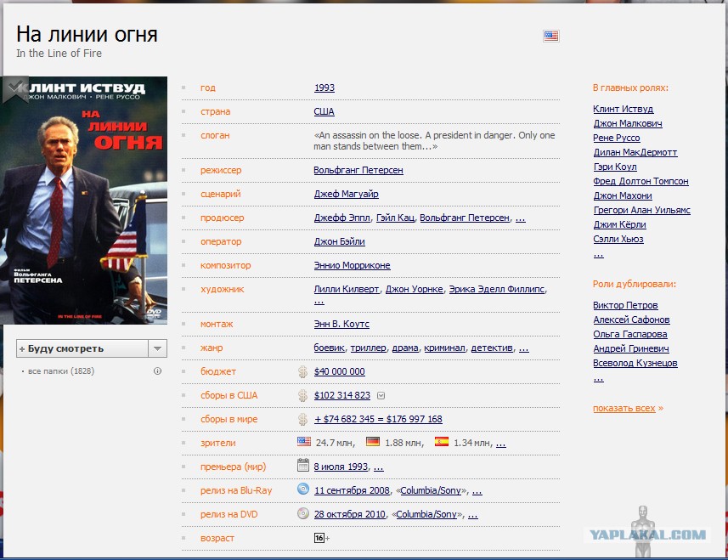Click показать всех link
The width and height of the screenshot is (728, 560).
pos(624,408)
